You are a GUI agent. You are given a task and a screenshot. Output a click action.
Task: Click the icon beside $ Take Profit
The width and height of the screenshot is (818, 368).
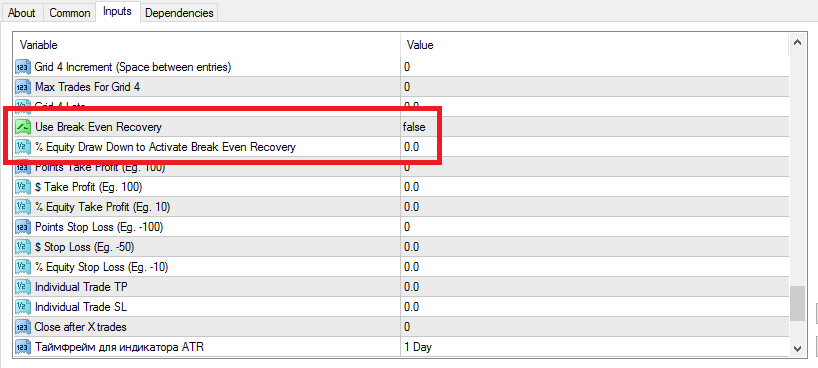tap(23, 187)
